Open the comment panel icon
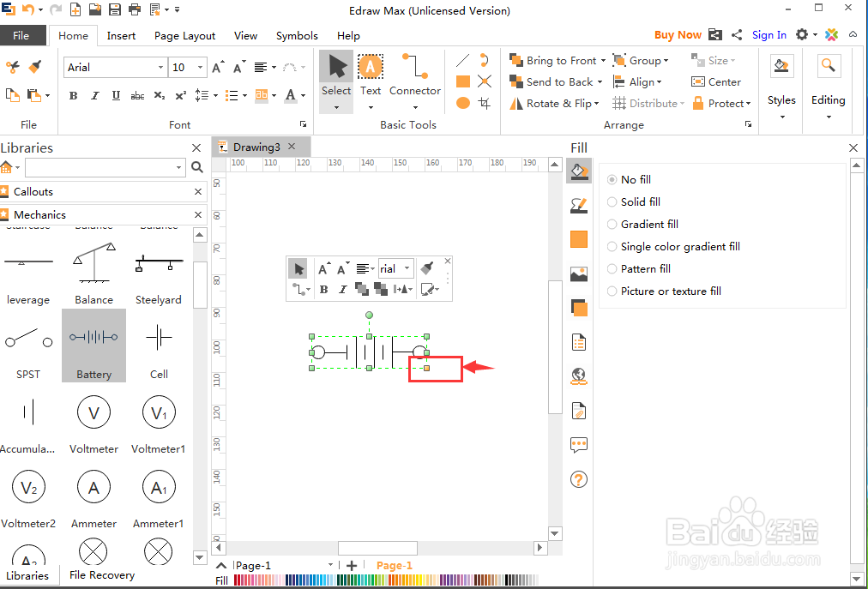868x589 pixels. pyautogui.click(x=578, y=444)
